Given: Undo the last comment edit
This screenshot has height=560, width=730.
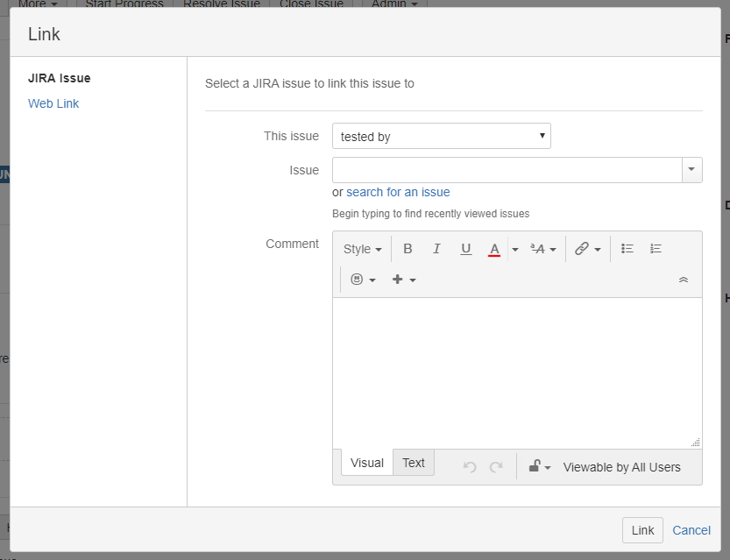Looking at the screenshot, I should click(x=470, y=466).
